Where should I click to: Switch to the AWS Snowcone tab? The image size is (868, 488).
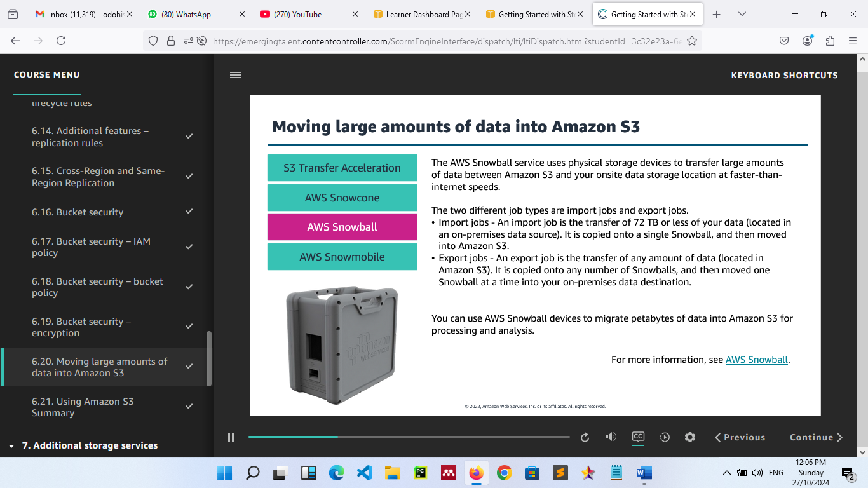click(x=342, y=198)
